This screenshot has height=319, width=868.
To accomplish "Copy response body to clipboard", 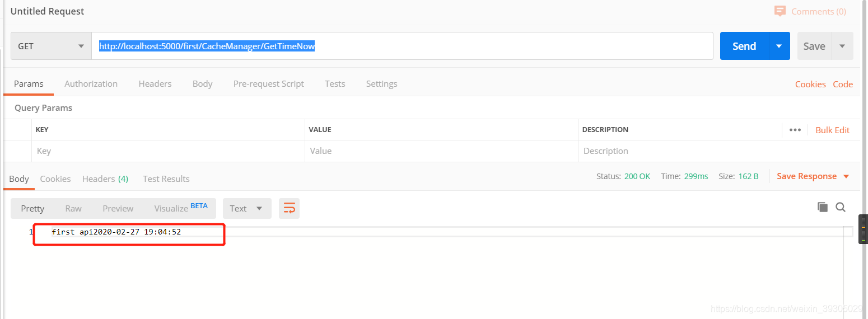I will 822,207.
